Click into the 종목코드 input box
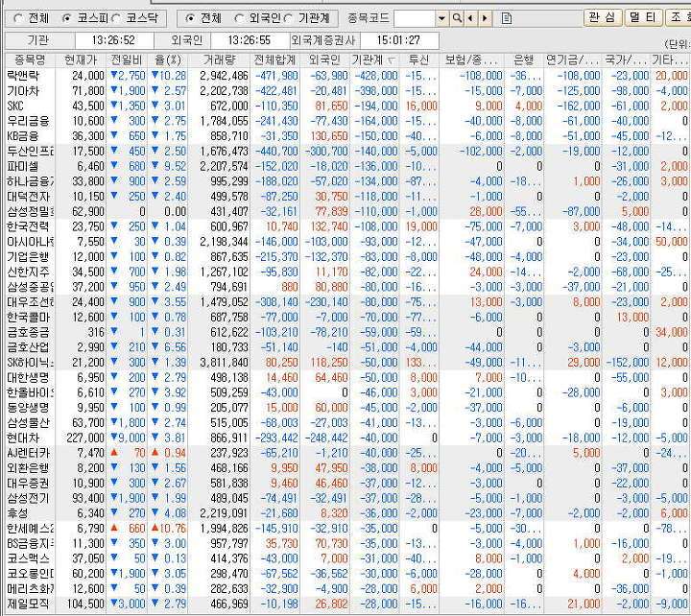Screen dimensions: 691x616 click(415, 18)
